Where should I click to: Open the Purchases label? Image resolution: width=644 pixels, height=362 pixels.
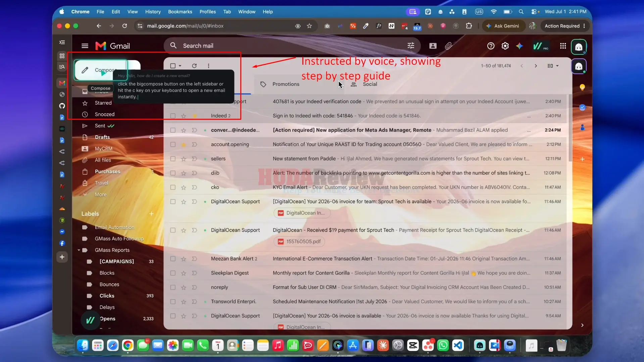pos(107,171)
